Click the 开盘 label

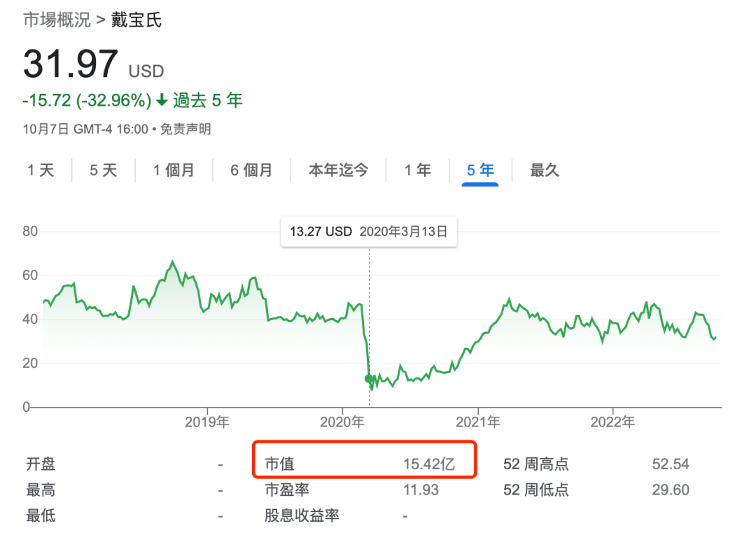[41, 464]
